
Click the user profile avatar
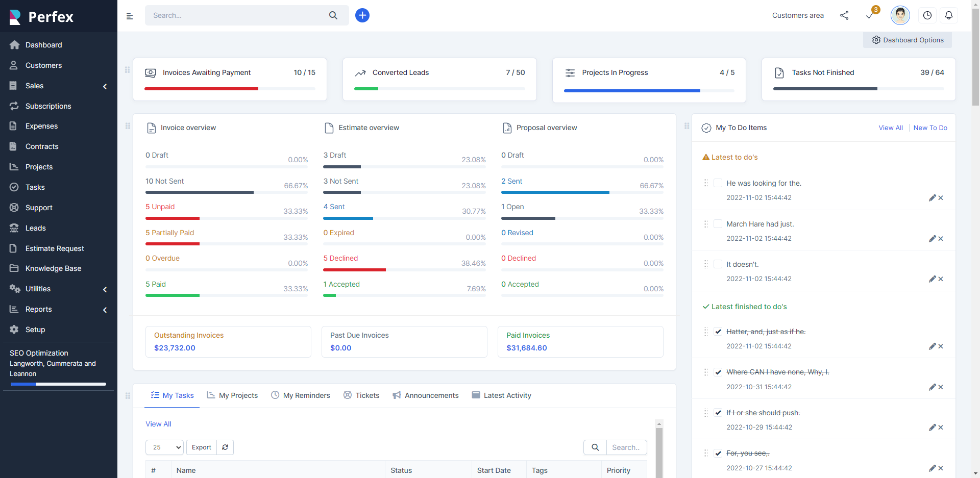click(x=900, y=15)
